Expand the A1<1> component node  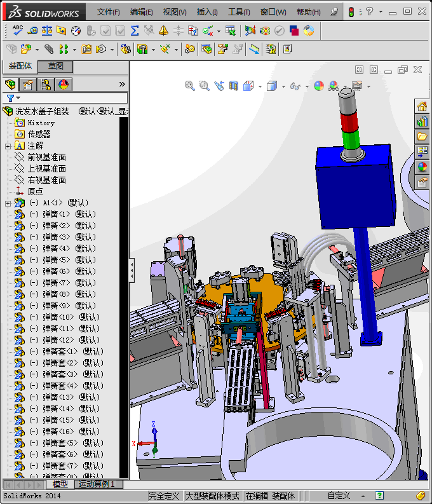coord(8,203)
